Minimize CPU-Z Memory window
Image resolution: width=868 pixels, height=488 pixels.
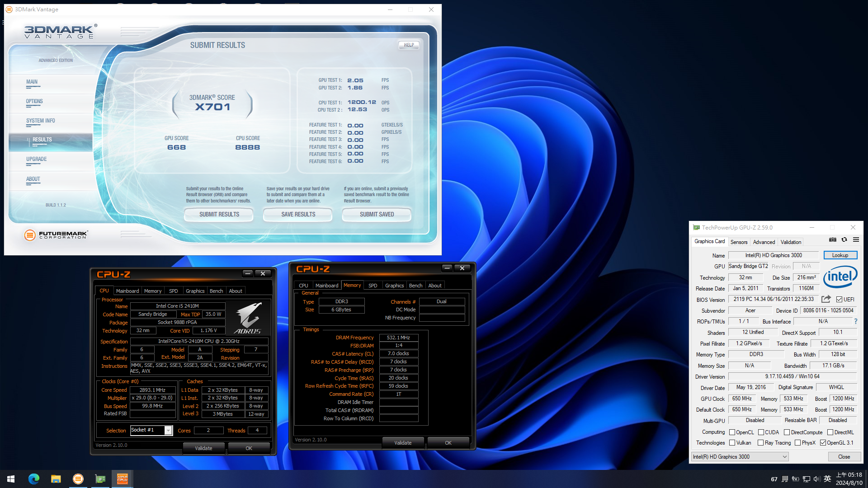tap(447, 268)
